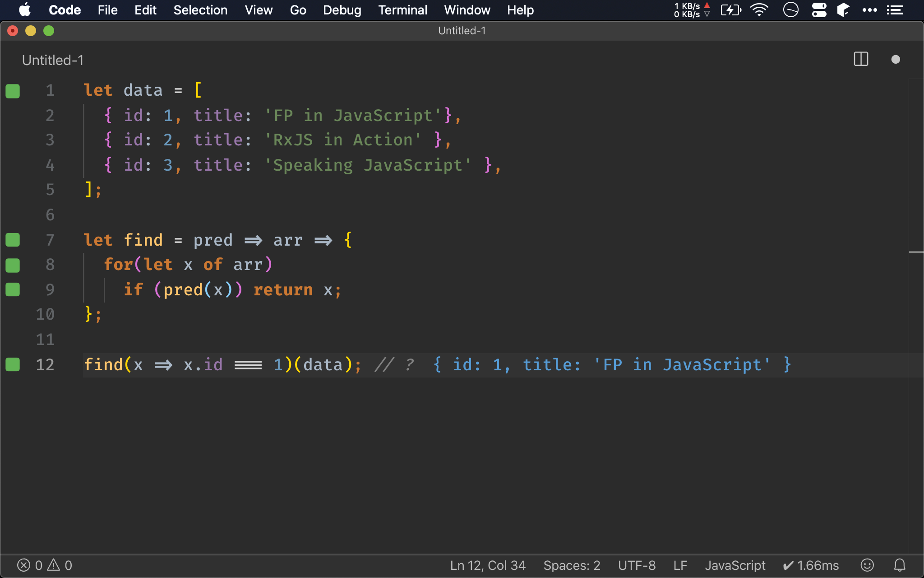Close the window with the red button
The image size is (924, 578).
point(13,31)
